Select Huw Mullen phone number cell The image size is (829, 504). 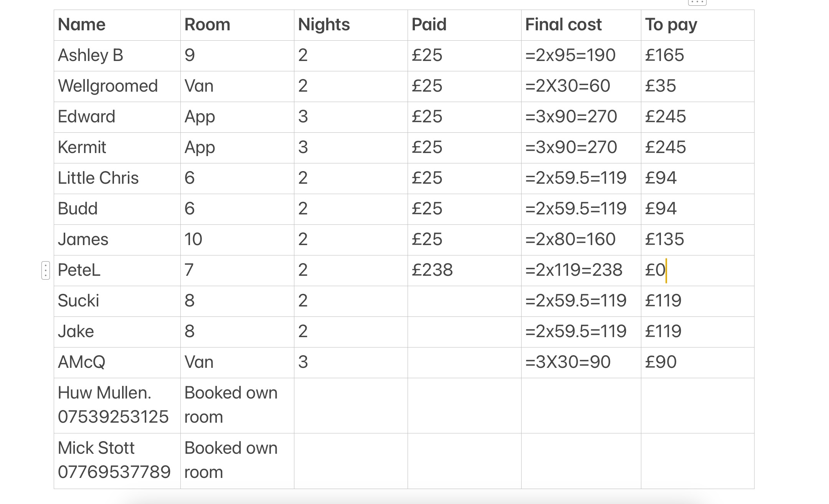[117, 405]
